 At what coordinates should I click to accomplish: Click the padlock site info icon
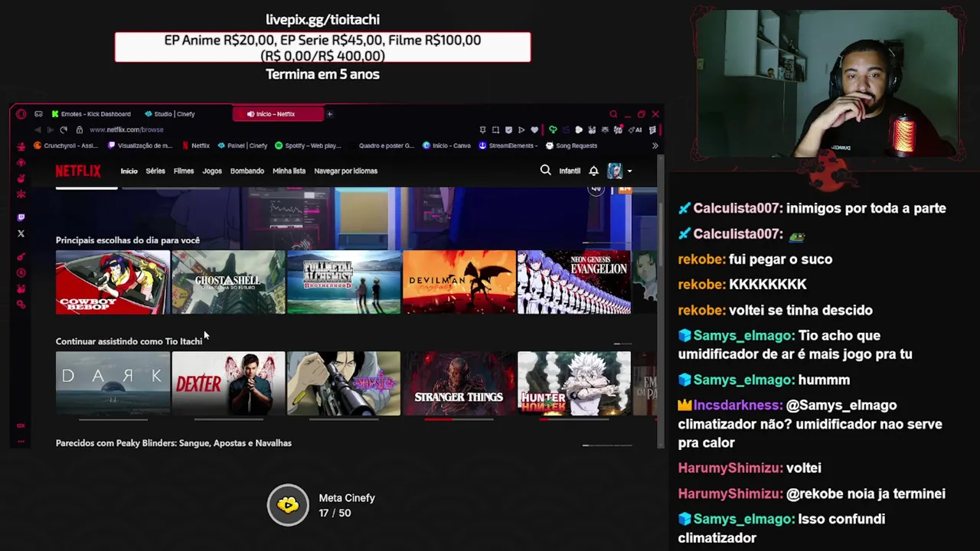point(79,130)
